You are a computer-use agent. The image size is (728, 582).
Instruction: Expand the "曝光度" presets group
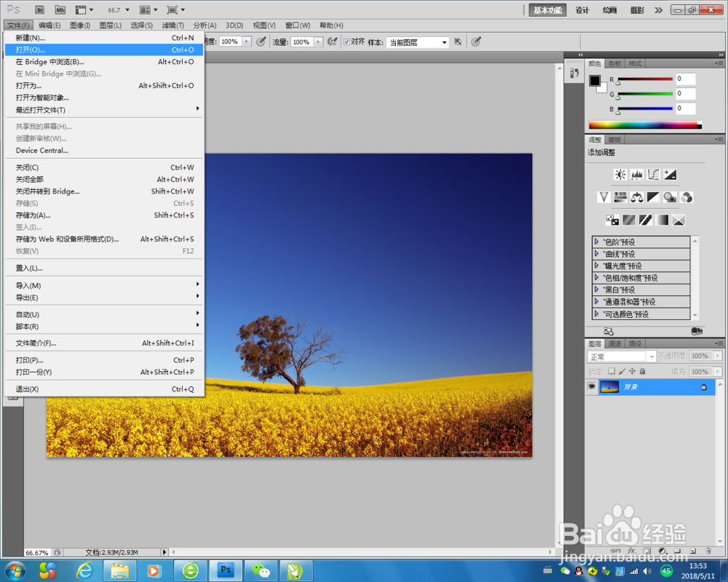tap(597, 266)
